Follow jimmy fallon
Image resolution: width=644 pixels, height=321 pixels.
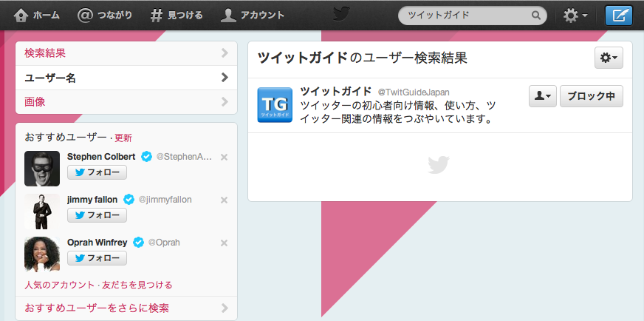[97, 215]
